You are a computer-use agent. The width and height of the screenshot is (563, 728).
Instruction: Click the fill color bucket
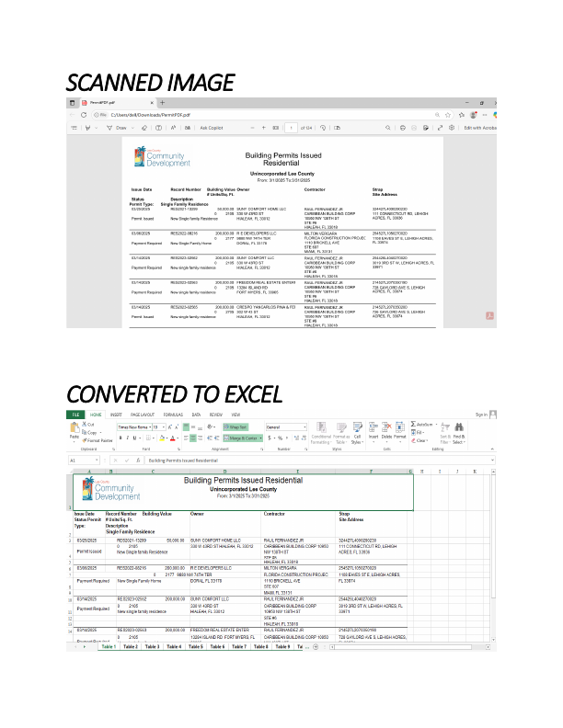coord(162,438)
